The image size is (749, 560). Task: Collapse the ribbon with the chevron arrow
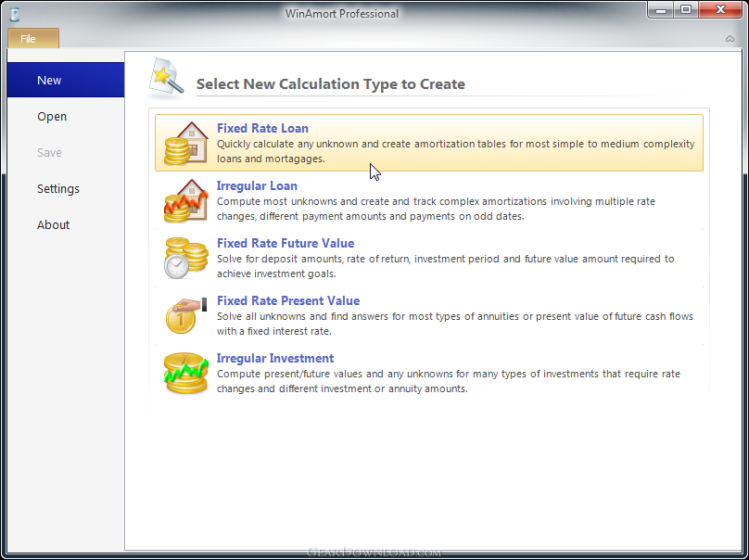click(730, 39)
